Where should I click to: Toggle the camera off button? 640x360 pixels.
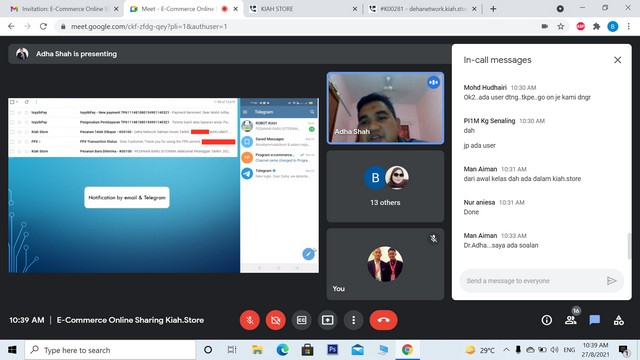[276, 320]
